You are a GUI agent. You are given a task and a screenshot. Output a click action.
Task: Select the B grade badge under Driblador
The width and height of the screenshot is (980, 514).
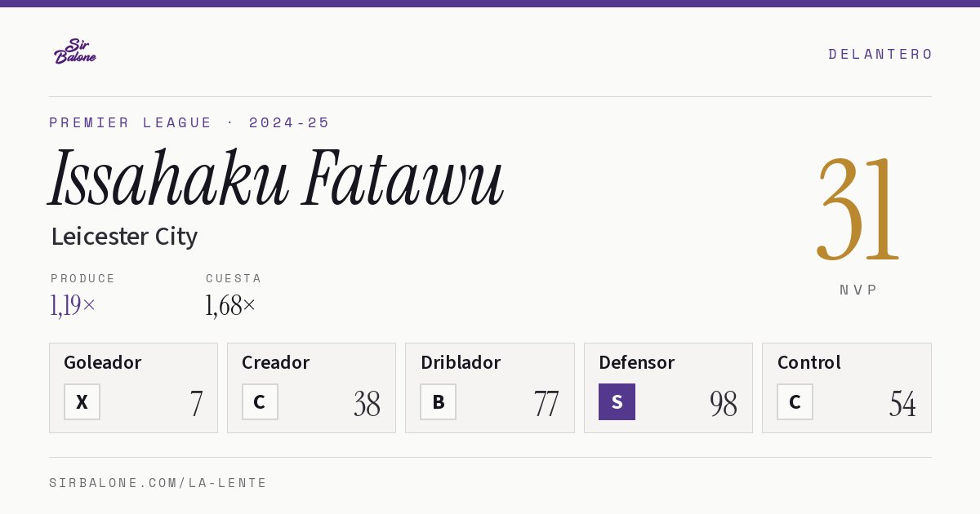pos(439,401)
